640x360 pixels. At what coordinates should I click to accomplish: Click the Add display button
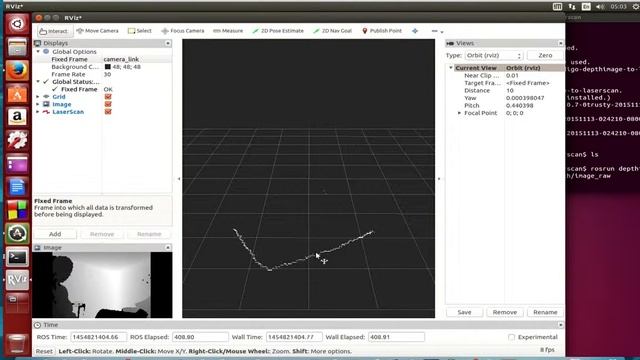click(x=55, y=234)
